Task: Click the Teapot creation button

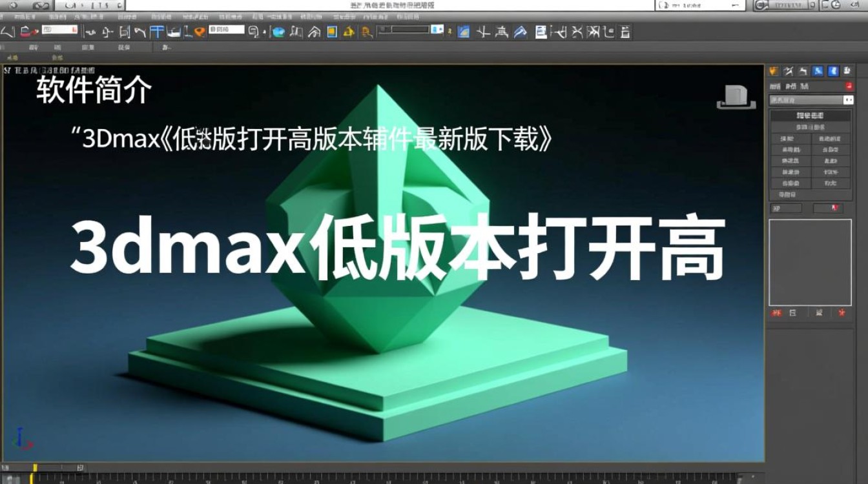Action: pos(786,183)
